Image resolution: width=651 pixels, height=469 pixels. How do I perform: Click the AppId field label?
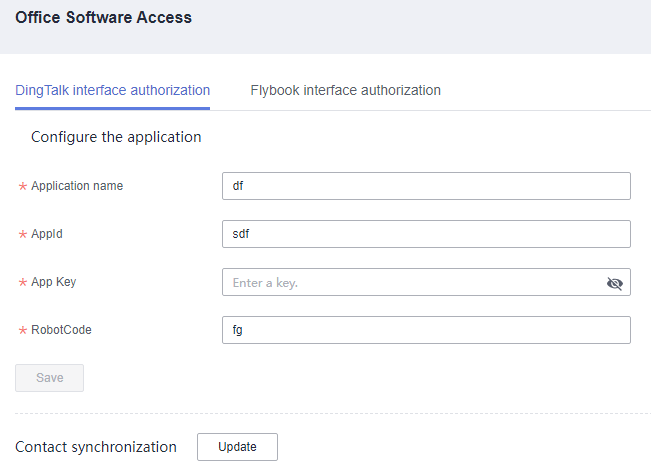pyautogui.click(x=47, y=234)
